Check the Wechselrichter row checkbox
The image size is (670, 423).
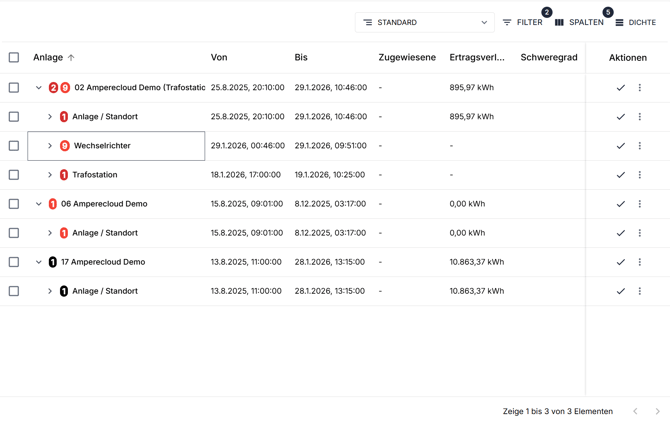tap(14, 146)
